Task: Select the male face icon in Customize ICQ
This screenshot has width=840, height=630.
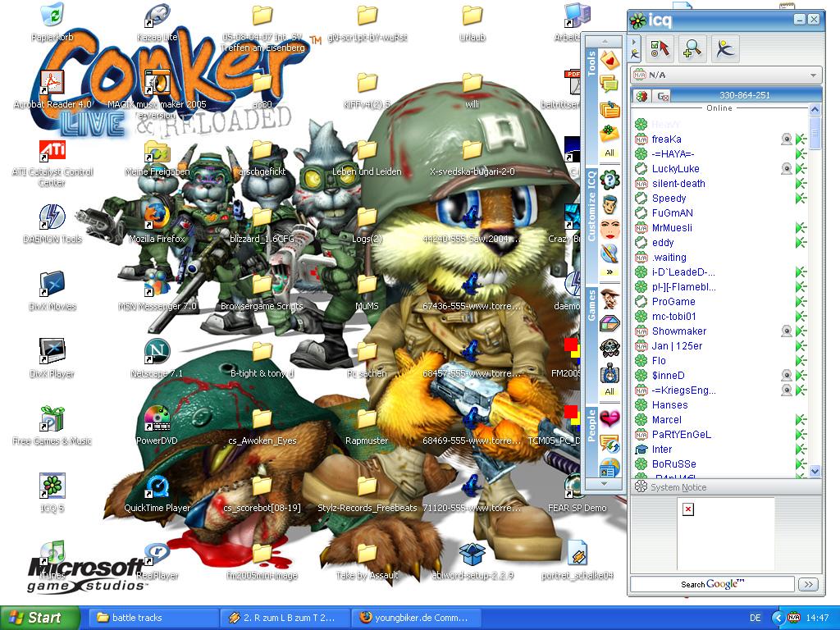Action: (x=609, y=204)
